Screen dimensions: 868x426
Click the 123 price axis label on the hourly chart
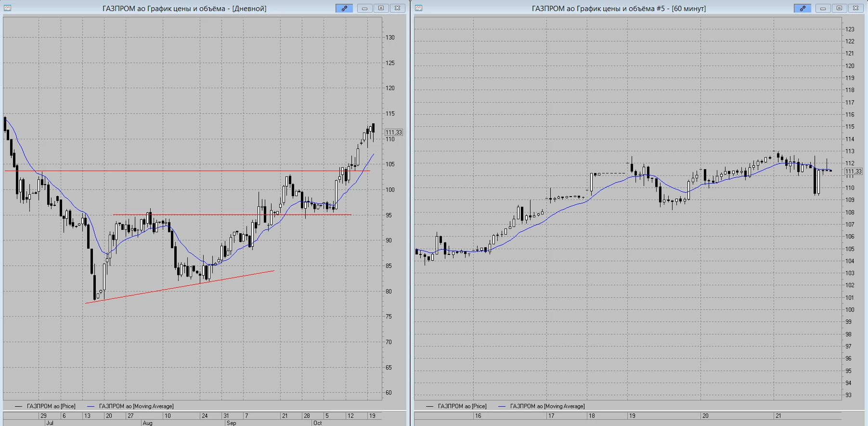(850, 29)
